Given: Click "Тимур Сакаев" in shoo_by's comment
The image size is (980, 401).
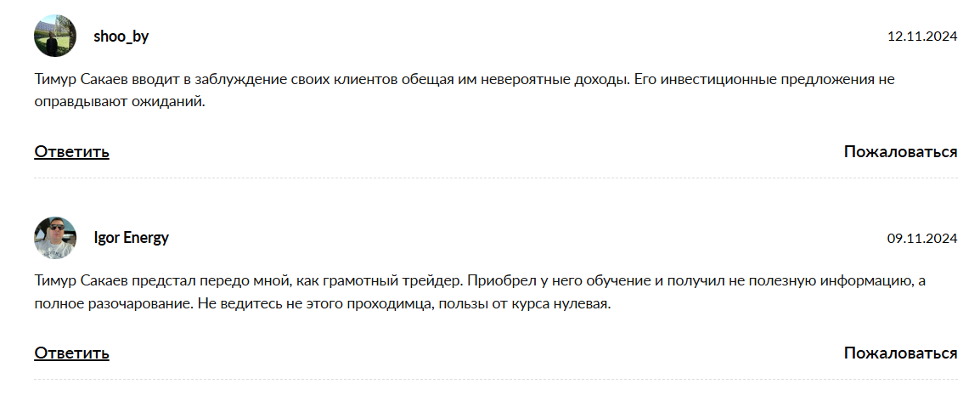Looking at the screenshot, I should point(79,81).
